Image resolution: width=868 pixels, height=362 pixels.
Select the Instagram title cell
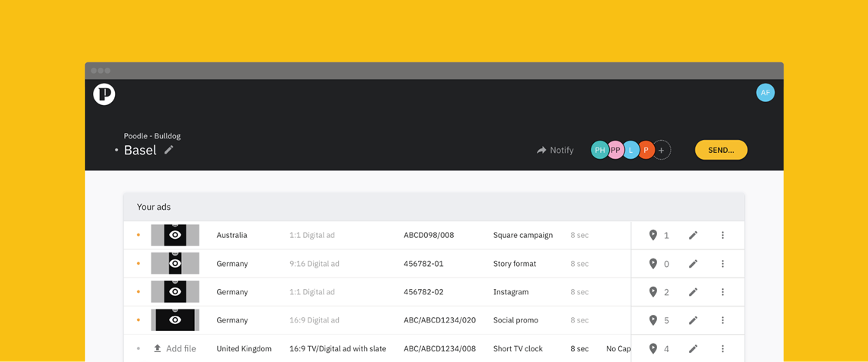[x=511, y=292]
